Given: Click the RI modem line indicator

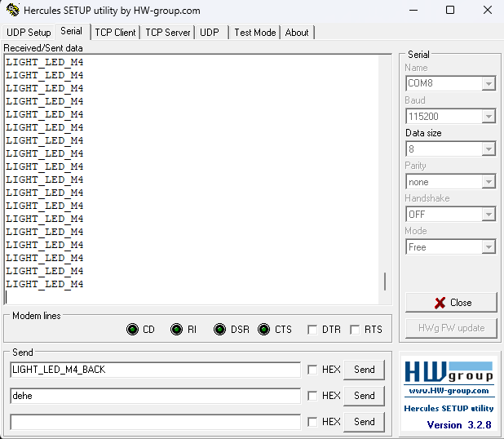Looking at the screenshot, I should coord(176,330).
